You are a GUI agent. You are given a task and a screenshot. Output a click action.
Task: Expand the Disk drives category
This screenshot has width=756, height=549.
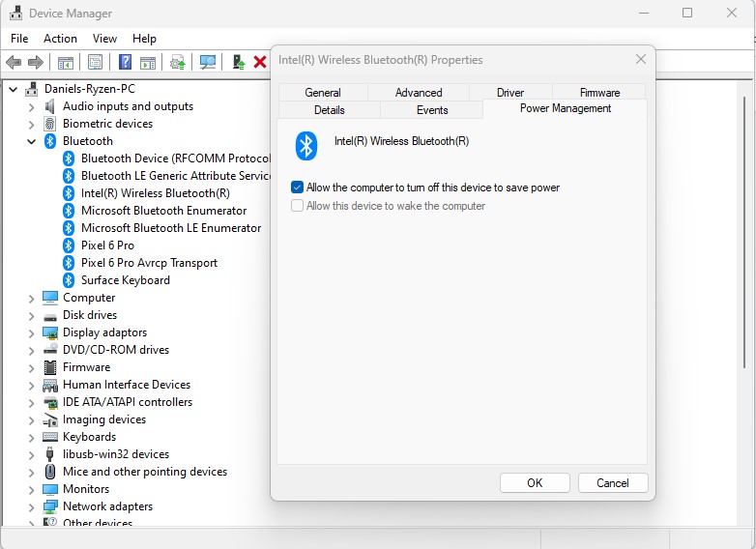pyautogui.click(x=31, y=316)
